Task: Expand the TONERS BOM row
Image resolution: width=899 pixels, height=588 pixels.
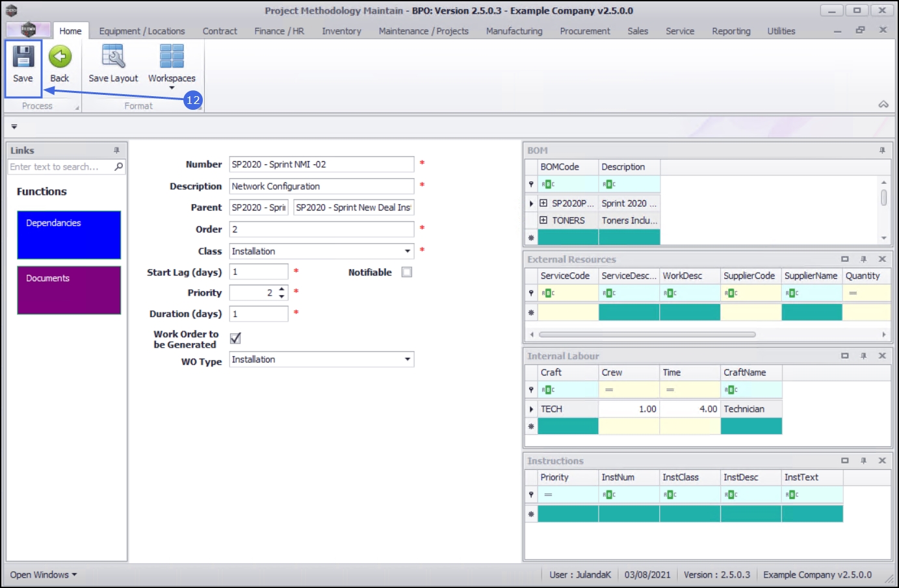Action: click(x=543, y=220)
